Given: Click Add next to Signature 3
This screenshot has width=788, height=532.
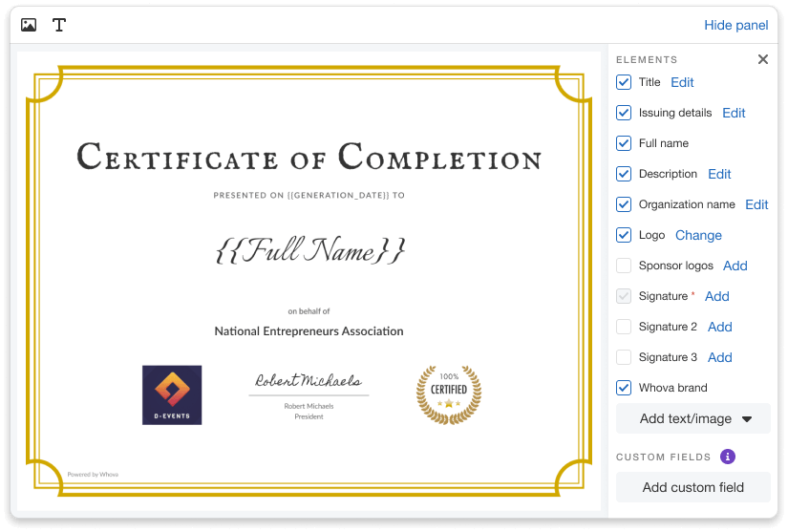Looking at the screenshot, I should [720, 357].
